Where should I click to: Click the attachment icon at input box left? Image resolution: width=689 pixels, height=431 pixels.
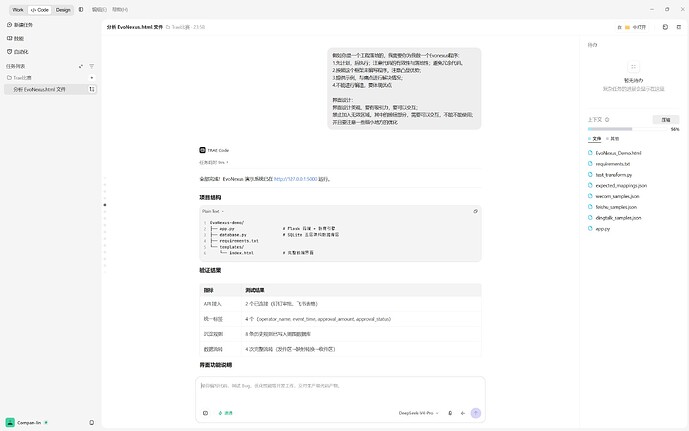tap(205, 413)
